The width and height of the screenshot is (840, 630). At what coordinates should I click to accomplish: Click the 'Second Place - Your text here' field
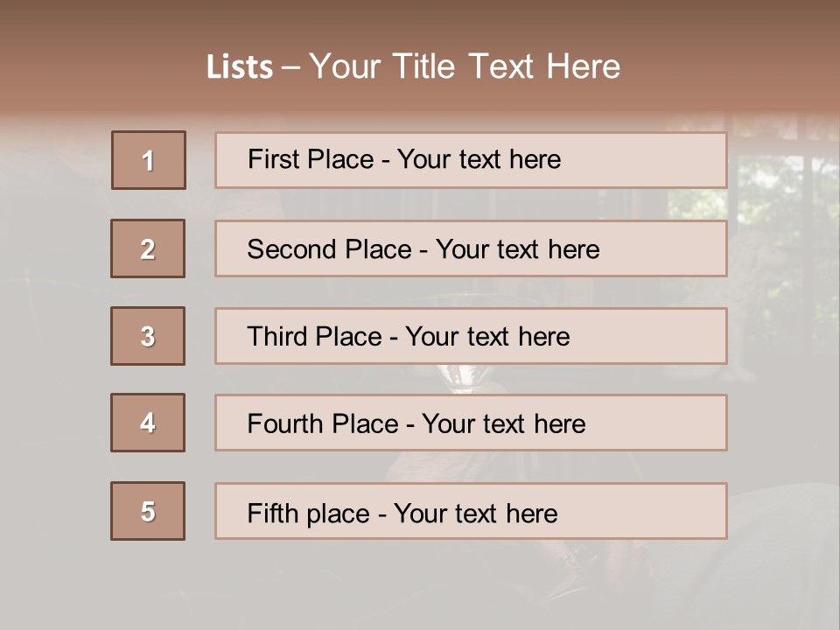click(x=471, y=248)
